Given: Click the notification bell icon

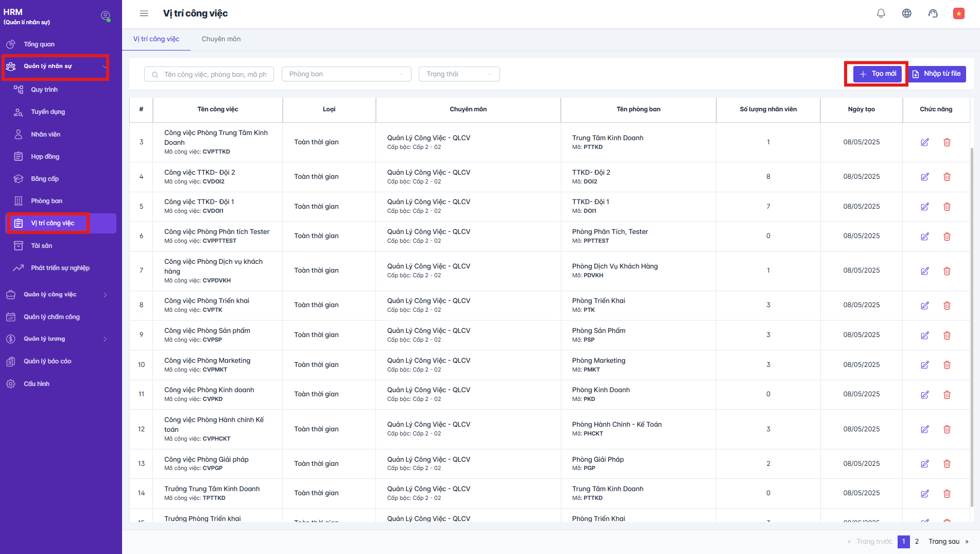Looking at the screenshot, I should [881, 13].
